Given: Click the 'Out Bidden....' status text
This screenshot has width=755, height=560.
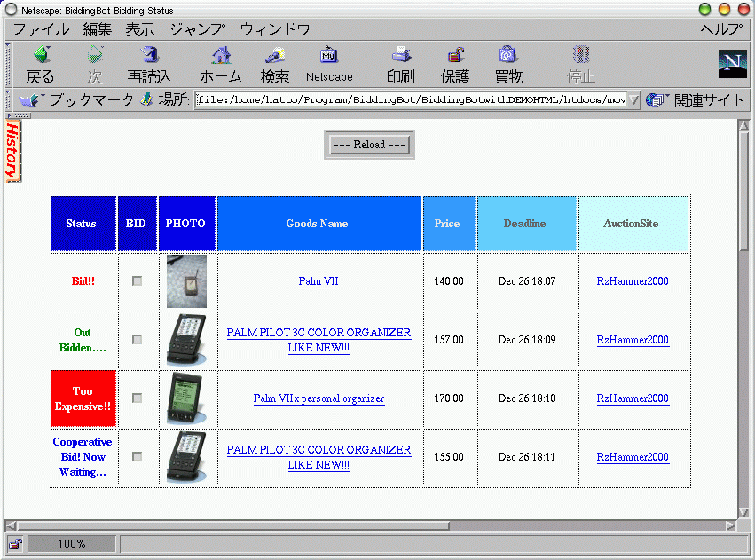Looking at the screenshot, I should pyautogui.click(x=83, y=340).
